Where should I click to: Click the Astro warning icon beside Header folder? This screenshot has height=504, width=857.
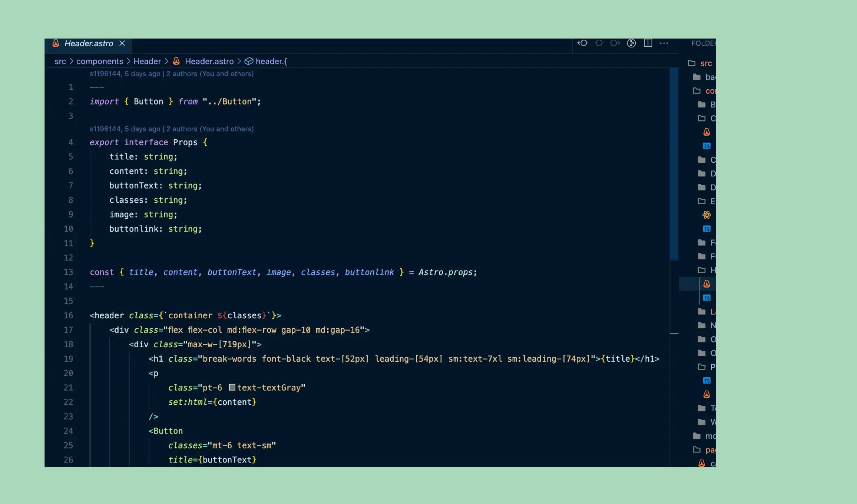click(x=707, y=284)
